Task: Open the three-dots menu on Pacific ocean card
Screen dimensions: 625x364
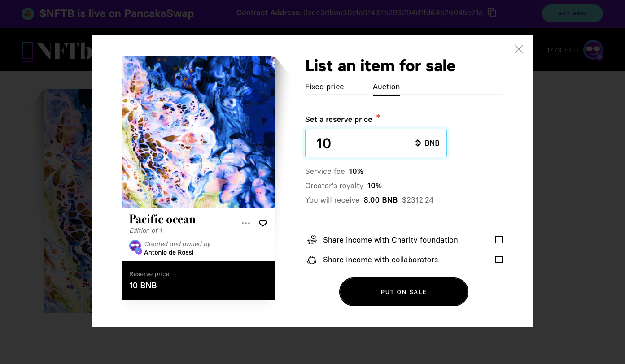Action: (246, 223)
